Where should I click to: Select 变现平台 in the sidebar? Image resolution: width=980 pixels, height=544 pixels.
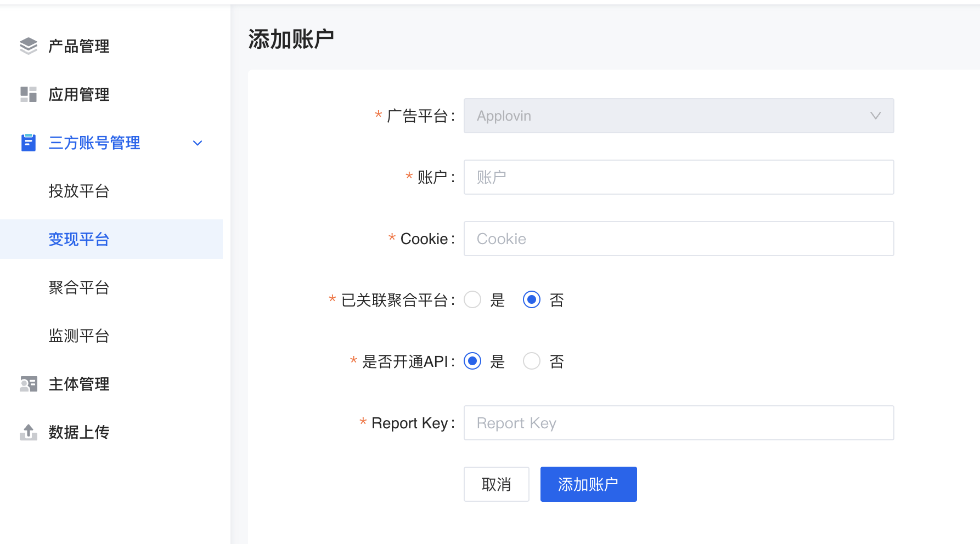(x=80, y=239)
